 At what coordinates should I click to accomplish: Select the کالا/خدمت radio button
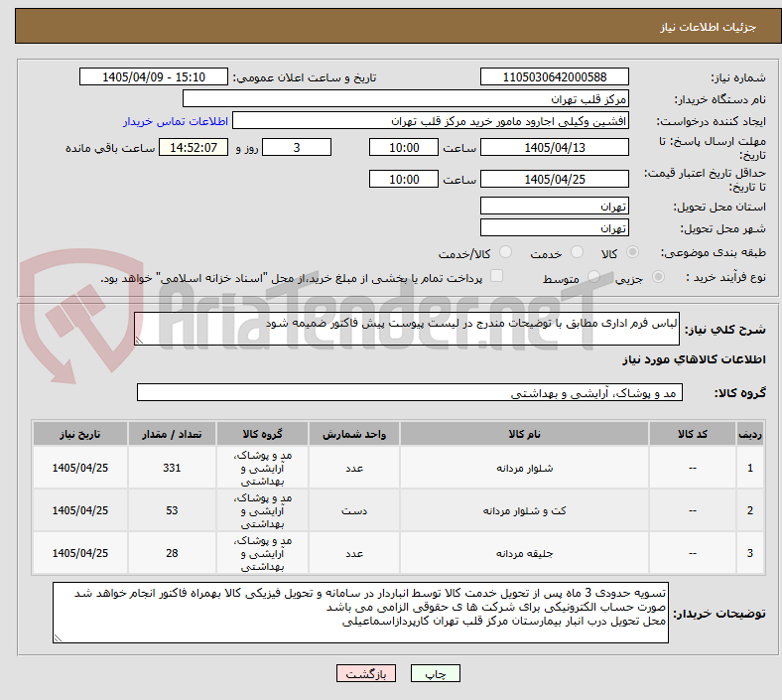(x=506, y=252)
